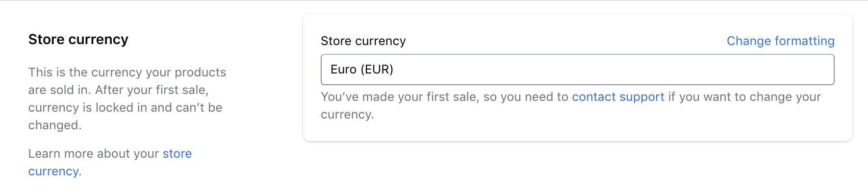Click the 'Euro (EUR)' text in the field
Screen dimensions: 868x191
pyautogui.click(x=362, y=70)
